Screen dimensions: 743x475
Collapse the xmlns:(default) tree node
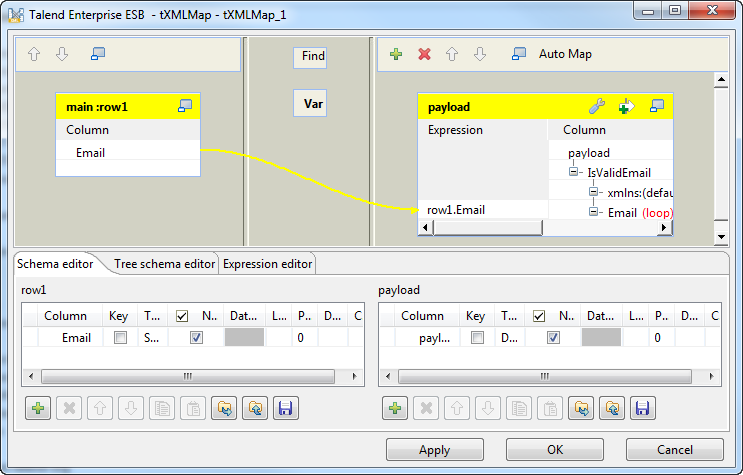tap(593, 192)
